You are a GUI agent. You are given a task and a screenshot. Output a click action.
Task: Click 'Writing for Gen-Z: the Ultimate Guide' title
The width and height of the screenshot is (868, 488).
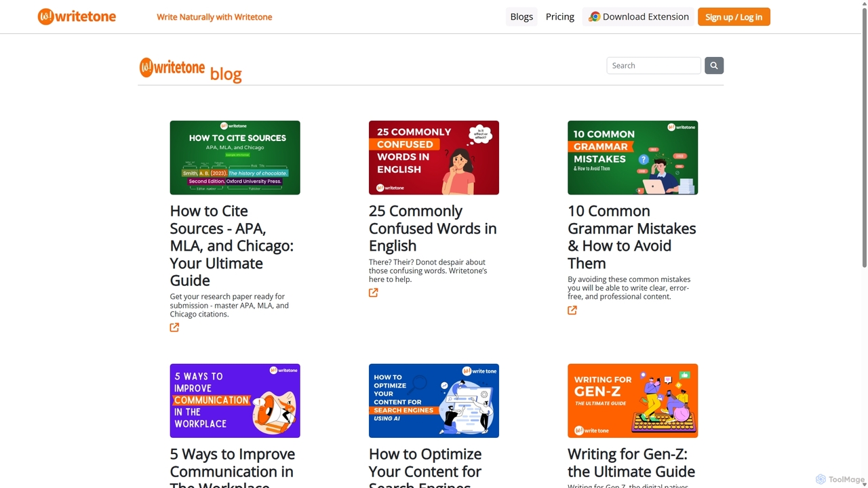(631, 463)
